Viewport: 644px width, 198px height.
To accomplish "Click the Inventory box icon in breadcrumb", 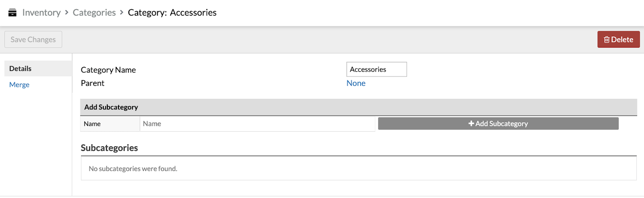I will coord(13,13).
